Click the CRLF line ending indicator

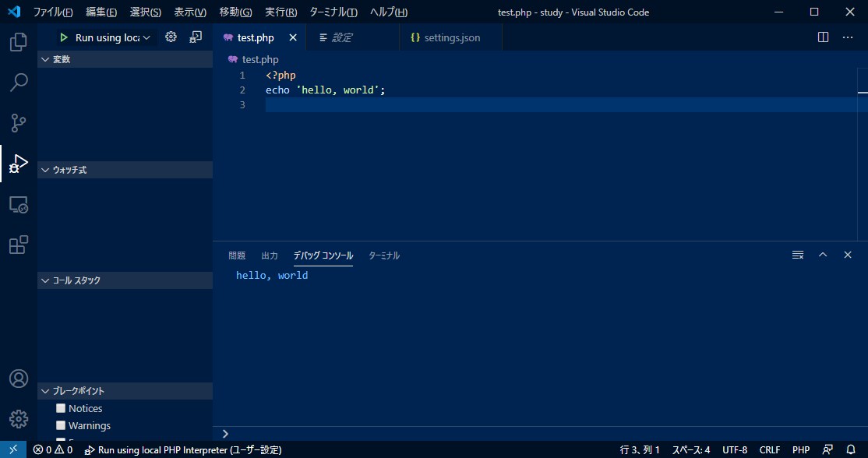(770, 449)
